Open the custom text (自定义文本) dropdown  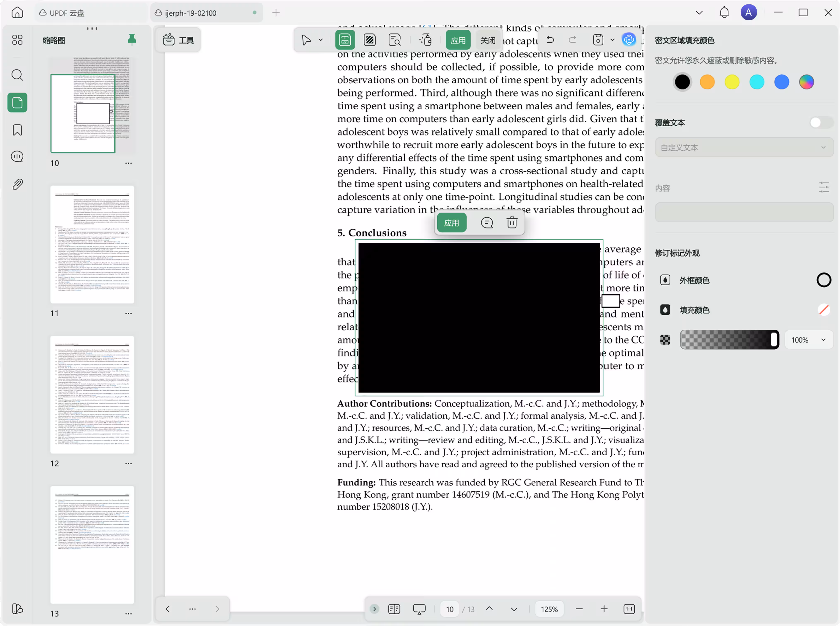coord(744,148)
